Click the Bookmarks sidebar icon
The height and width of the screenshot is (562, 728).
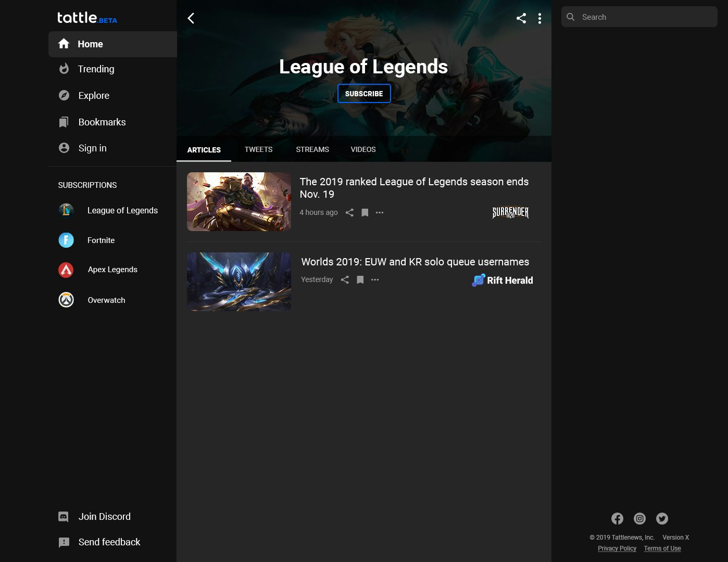(x=64, y=122)
